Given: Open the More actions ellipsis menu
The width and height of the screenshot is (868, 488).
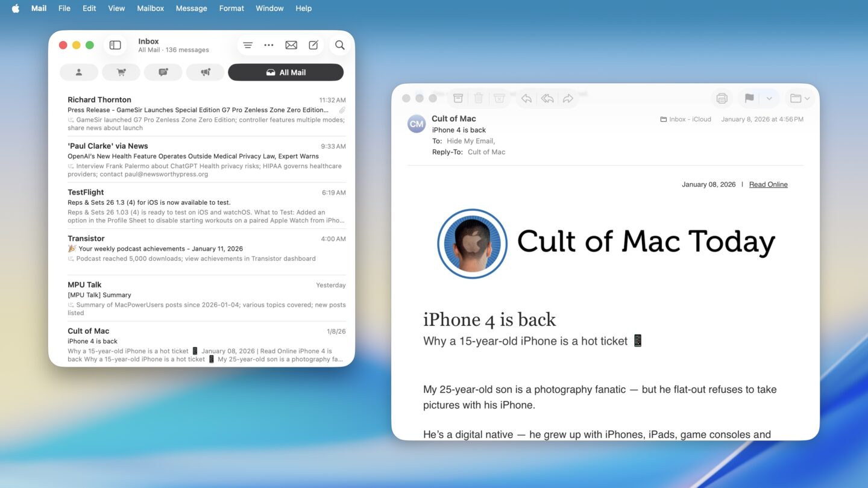Looking at the screenshot, I should pyautogui.click(x=268, y=45).
